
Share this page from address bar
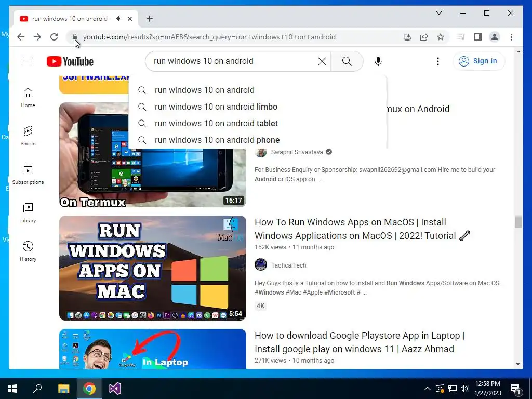[x=424, y=37]
